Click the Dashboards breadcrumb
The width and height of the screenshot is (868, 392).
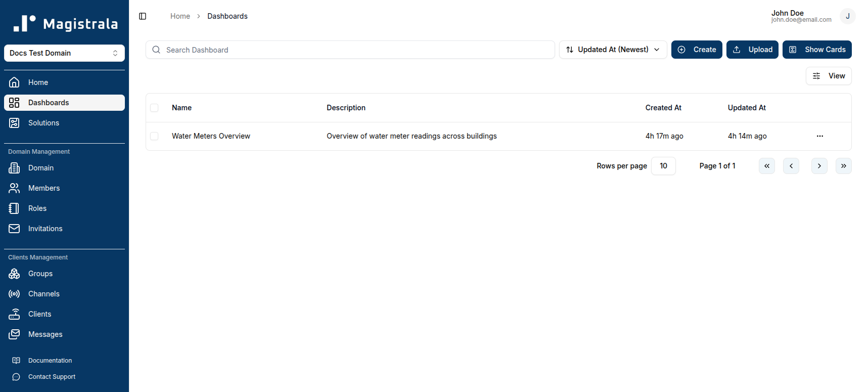pos(227,16)
